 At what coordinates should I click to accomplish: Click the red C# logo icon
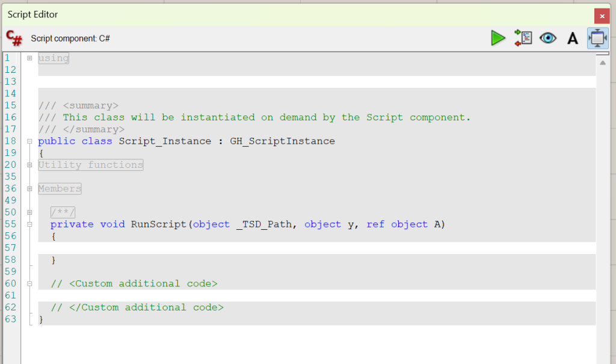pos(14,38)
